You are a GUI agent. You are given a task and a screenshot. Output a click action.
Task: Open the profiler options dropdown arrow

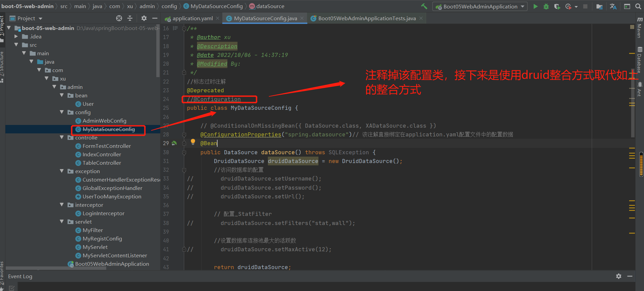576,7
